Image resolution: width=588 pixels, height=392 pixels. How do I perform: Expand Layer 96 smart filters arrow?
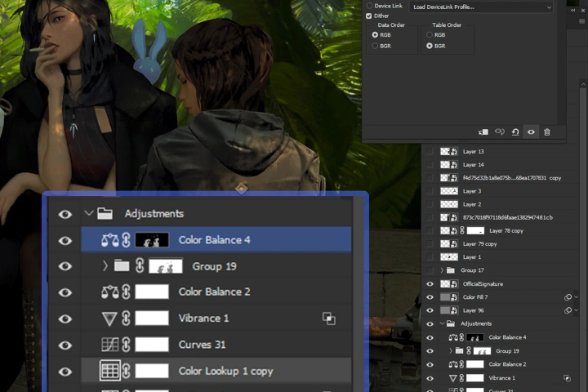[577, 310]
